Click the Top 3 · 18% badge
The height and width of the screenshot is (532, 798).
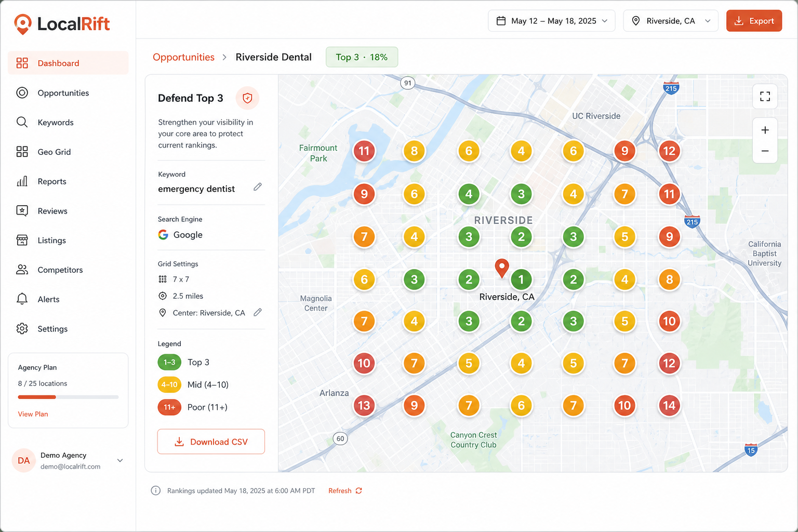362,57
